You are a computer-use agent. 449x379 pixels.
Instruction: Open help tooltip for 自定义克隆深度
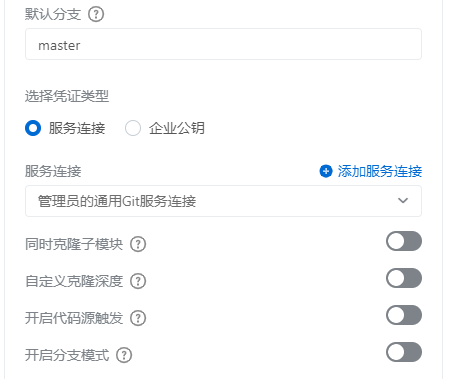pos(138,281)
